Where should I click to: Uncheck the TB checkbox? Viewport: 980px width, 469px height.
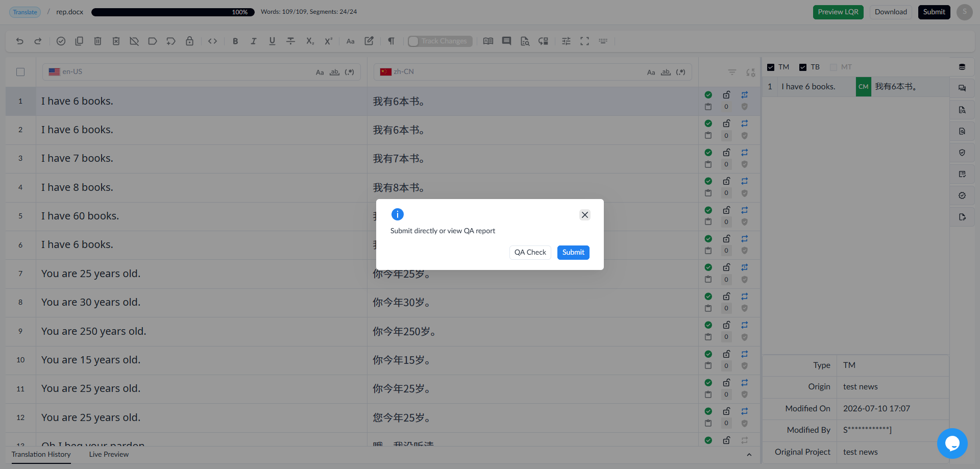click(803, 67)
